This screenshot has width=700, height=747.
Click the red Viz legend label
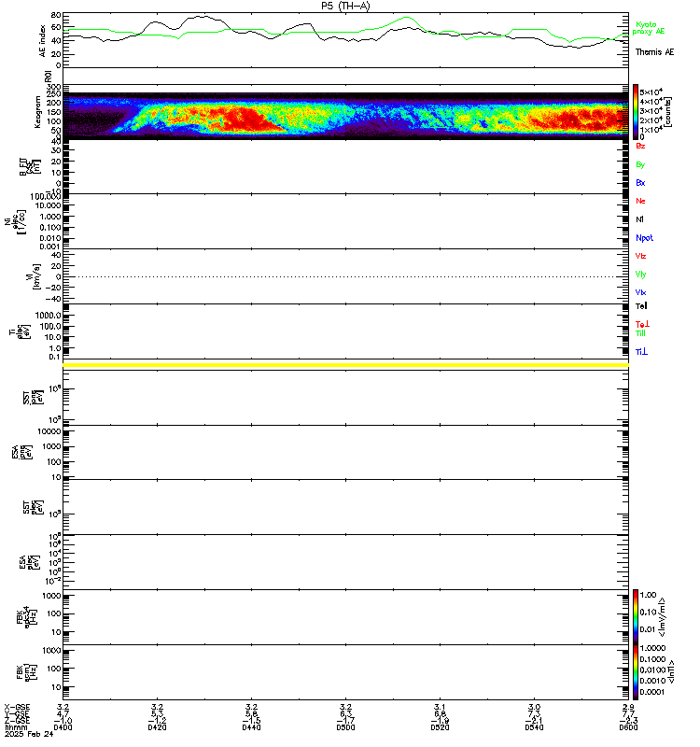pos(640,256)
